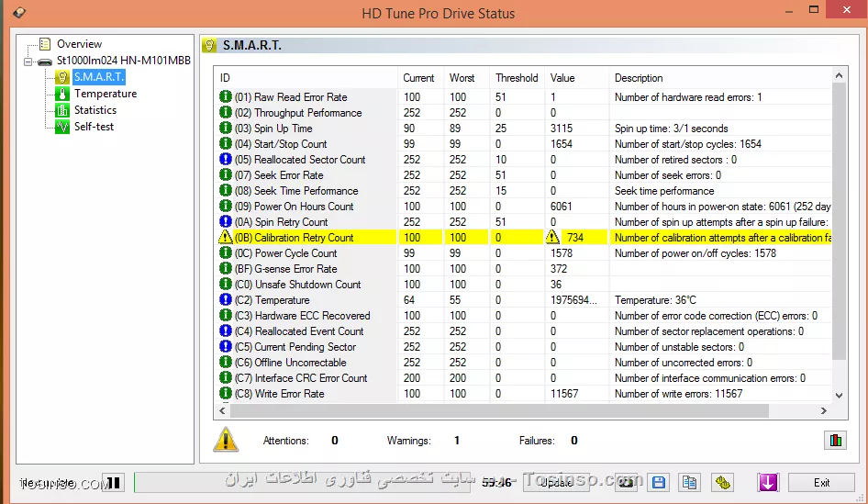
Task: Select the Hardware ECC Recovered row
Action: [x=523, y=316]
